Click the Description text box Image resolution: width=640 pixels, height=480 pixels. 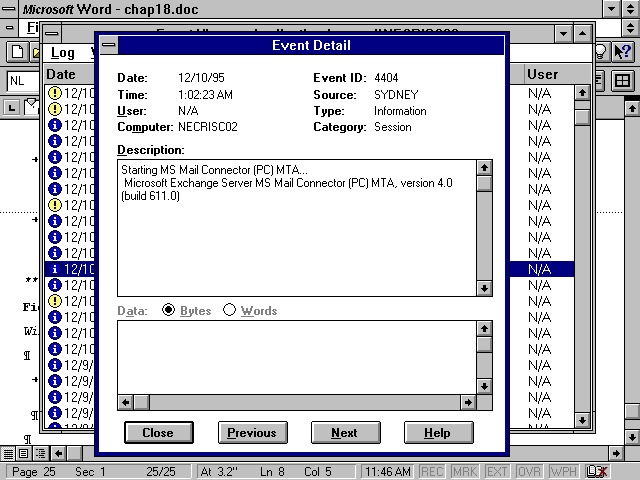pos(297,228)
